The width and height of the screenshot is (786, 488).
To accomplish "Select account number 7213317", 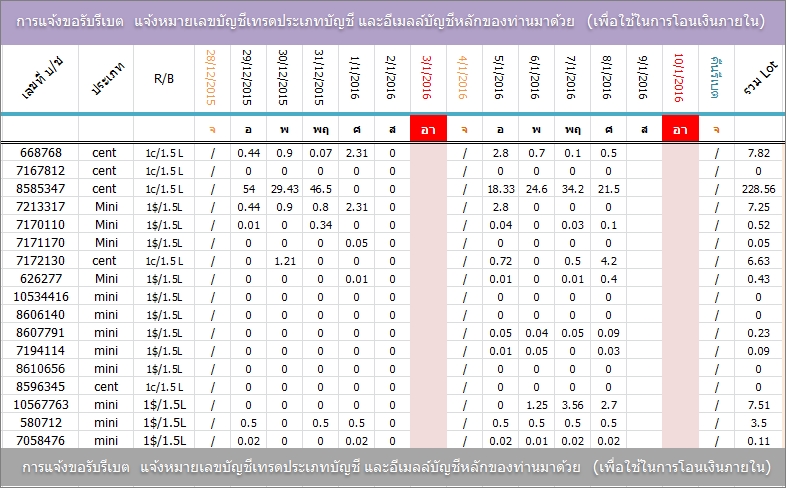I will (x=41, y=207).
